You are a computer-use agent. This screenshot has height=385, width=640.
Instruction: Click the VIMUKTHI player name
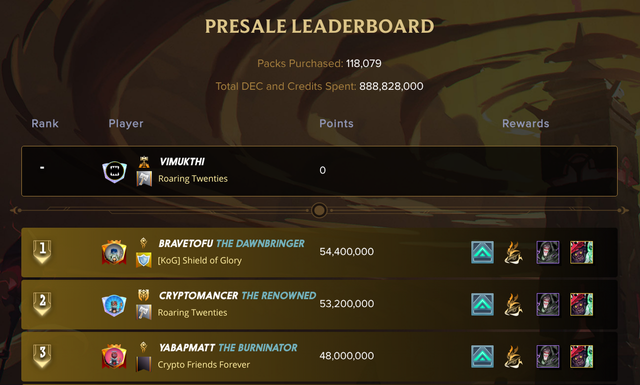pyautogui.click(x=182, y=162)
